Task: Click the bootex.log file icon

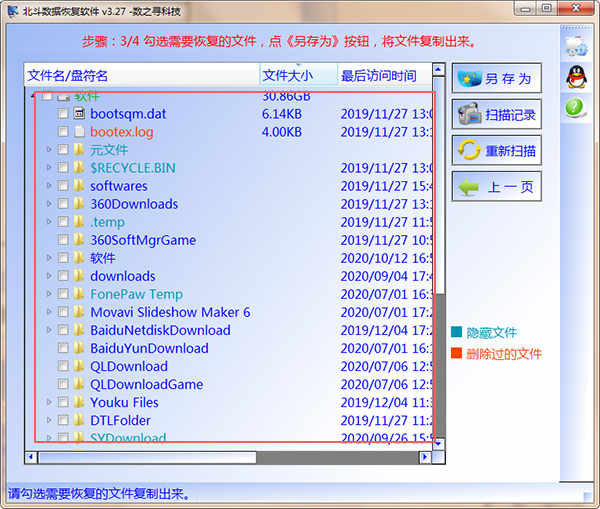Action: pyautogui.click(x=79, y=132)
